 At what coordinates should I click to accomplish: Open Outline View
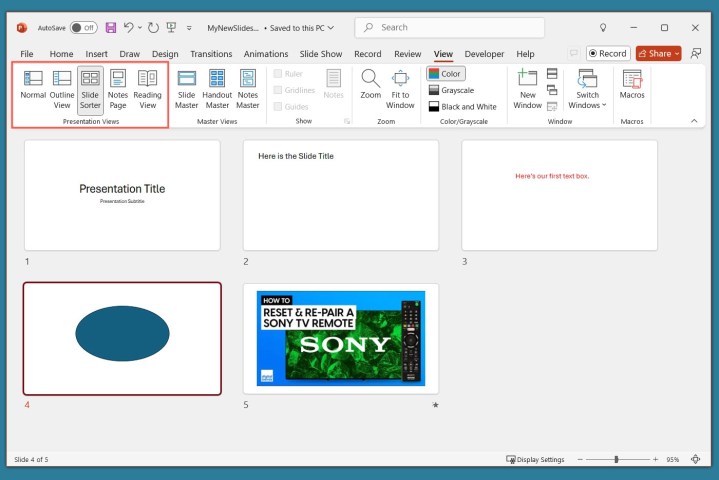point(62,85)
